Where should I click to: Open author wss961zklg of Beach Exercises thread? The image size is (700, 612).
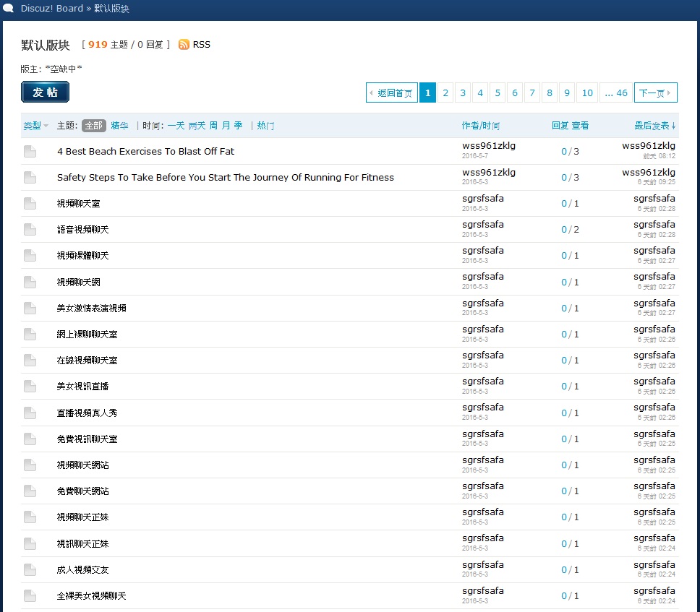[489, 146]
